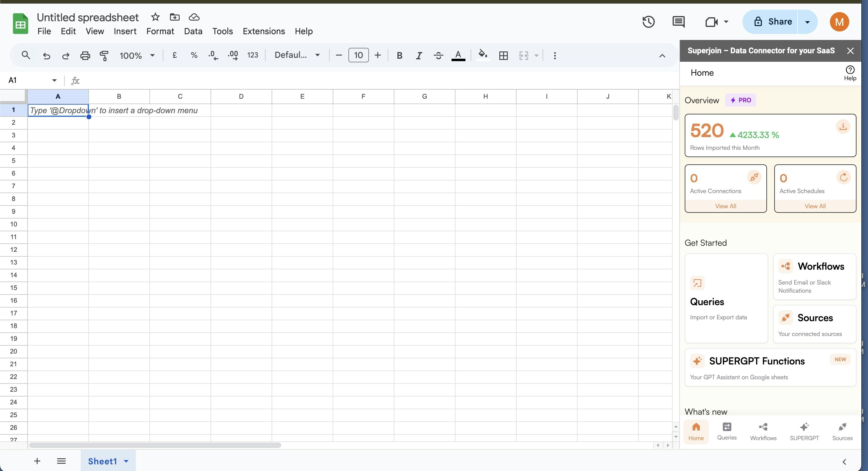Click the print icon
Screen dimensions: 868x471
point(85,55)
